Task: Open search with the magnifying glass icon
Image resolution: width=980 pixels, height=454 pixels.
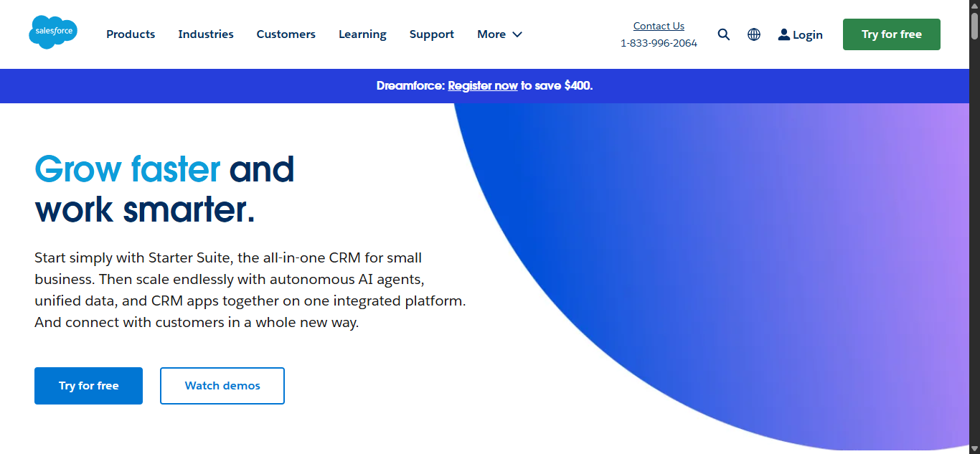Action: (724, 34)
